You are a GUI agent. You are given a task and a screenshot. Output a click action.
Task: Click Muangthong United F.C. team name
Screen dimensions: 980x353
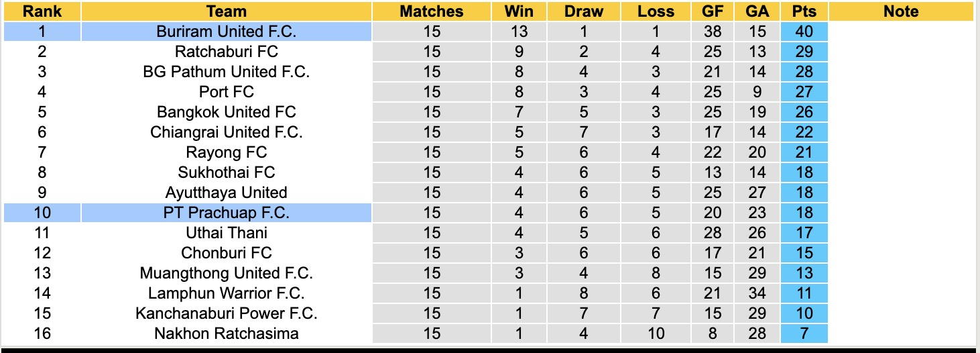(x=226, y=273)
